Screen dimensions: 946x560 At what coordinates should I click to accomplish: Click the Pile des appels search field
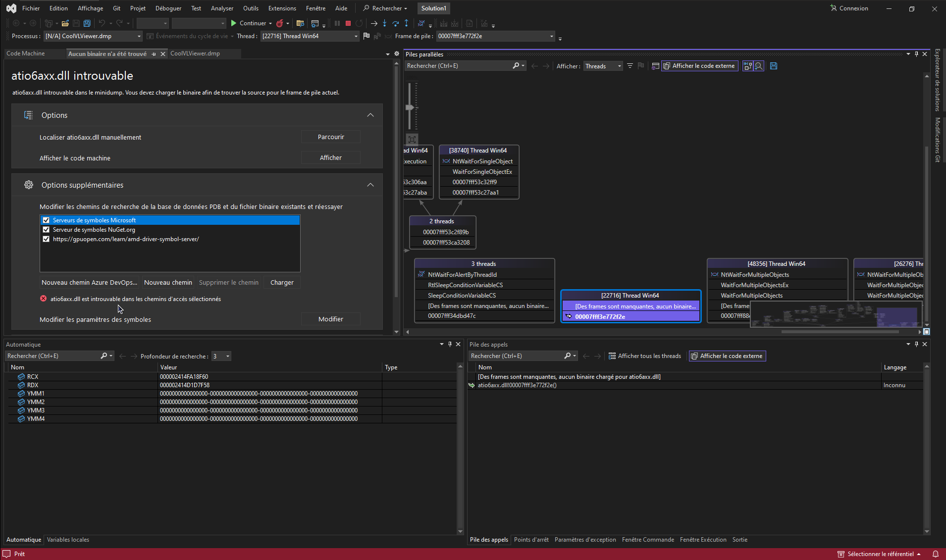[x=516, y=356]
